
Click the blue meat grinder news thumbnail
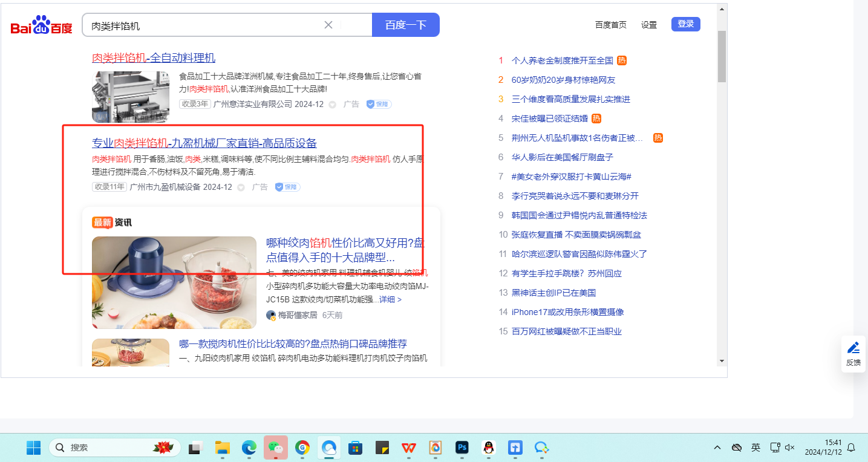[174, 282]
